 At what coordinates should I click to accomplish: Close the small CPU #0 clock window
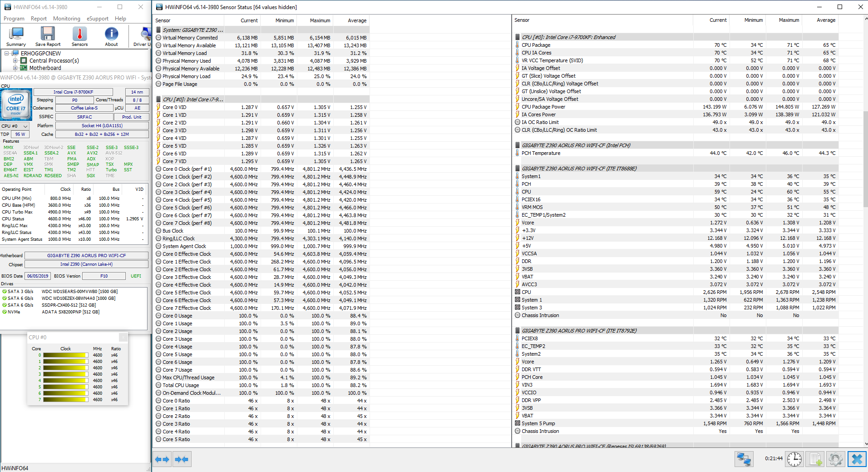(123, 337)
